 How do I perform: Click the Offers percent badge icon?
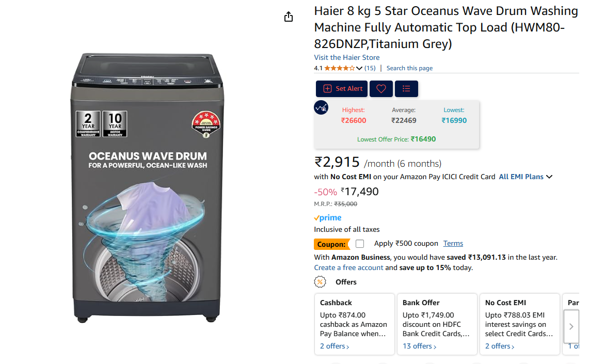[x=320, y=282]
